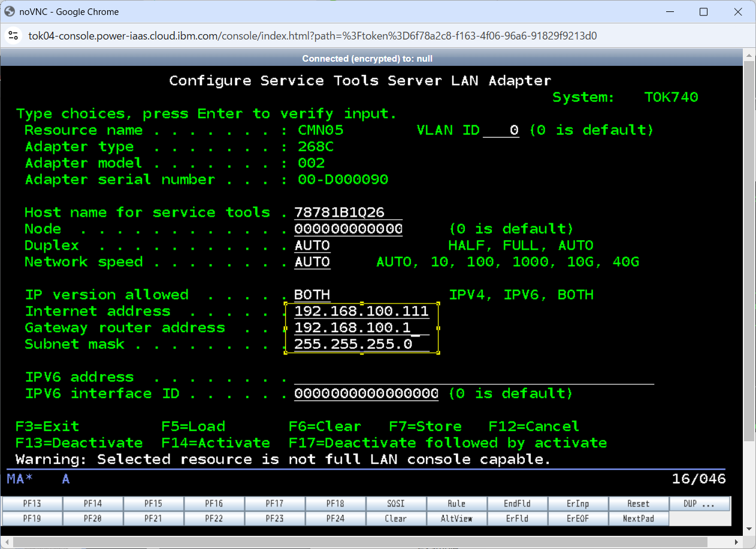This screenshot has width=756, height=549.
Task: Click the Reset keypad button
Action: click(x=639, y=503)
